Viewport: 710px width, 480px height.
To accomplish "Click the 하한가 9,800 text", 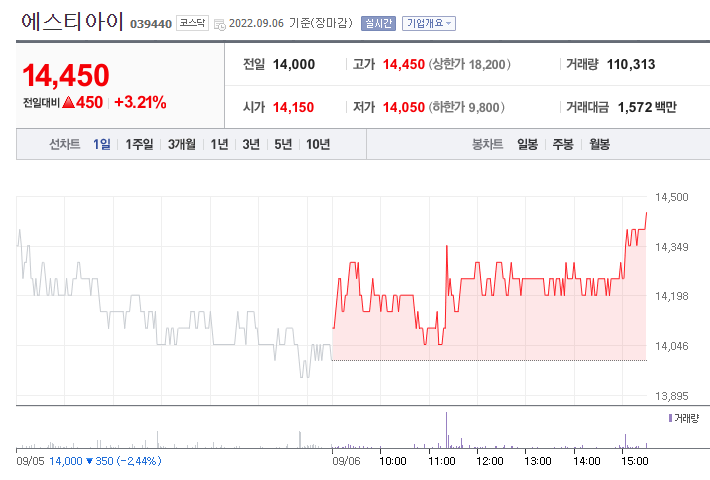I will pyautogui.click(x=466, y=107).
